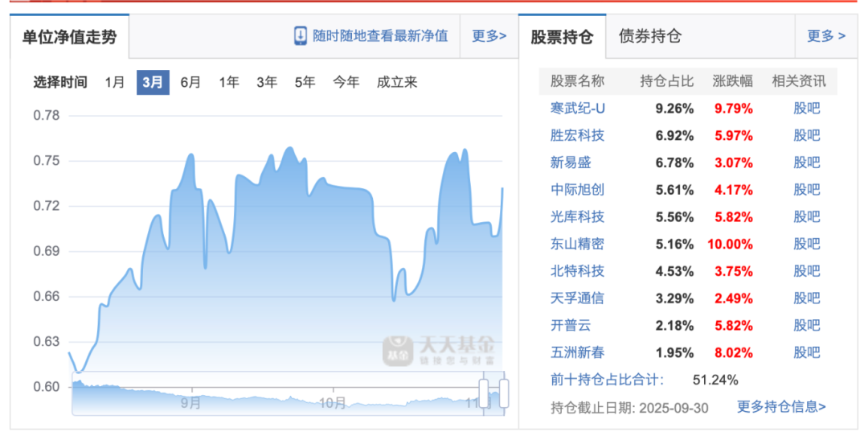Viewport: 868px width, 432px height.
Task: Click the 51.24% top-ten total value
Action: 715,380
